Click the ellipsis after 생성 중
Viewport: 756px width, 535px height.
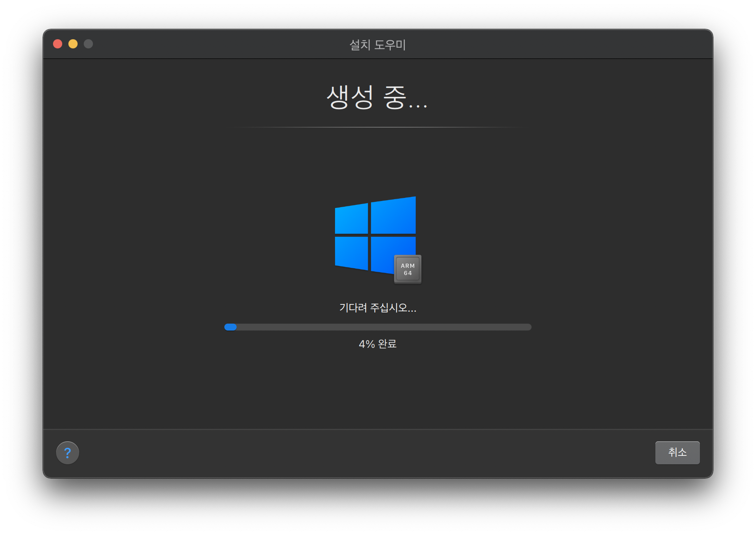(418, 105)
